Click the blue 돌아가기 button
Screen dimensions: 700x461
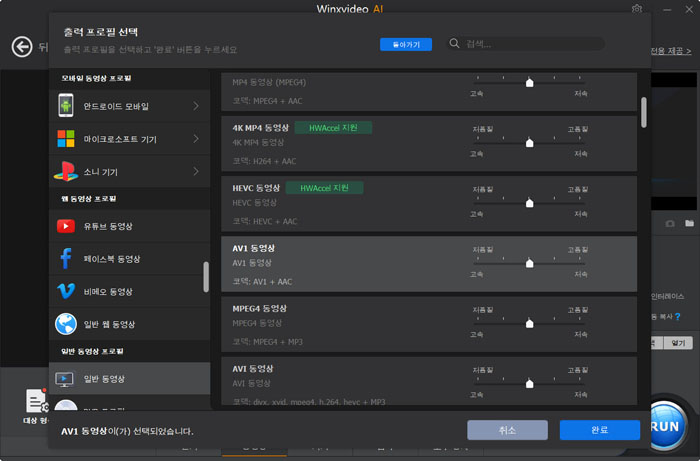[406, 44]
